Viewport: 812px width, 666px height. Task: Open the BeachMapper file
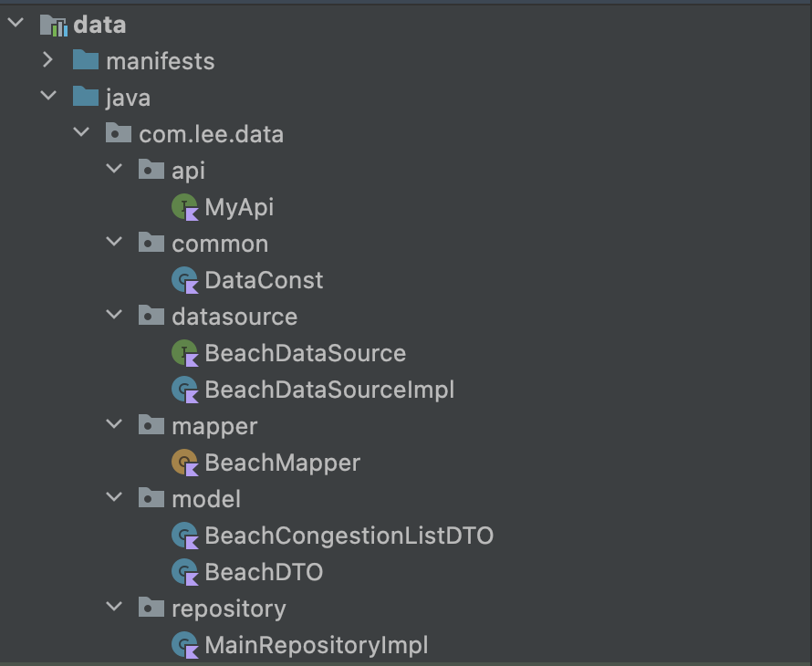coord(283,463)
